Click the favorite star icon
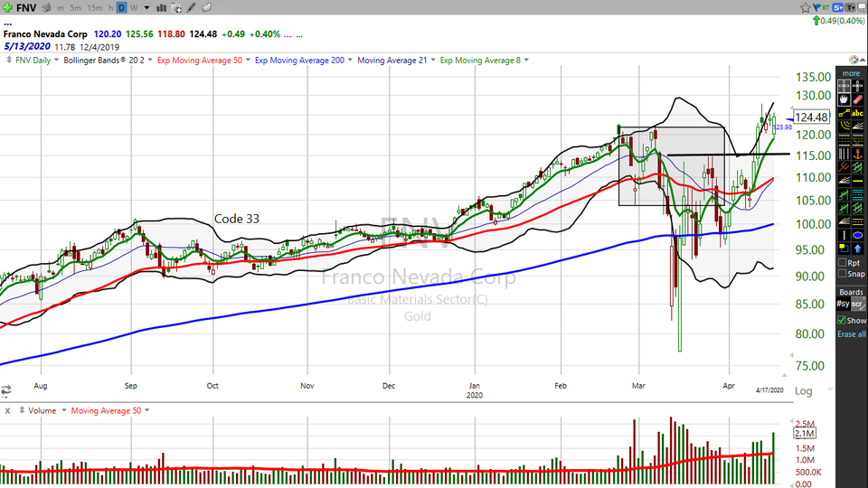Screen dimensions: 868x488 (805, 8)
